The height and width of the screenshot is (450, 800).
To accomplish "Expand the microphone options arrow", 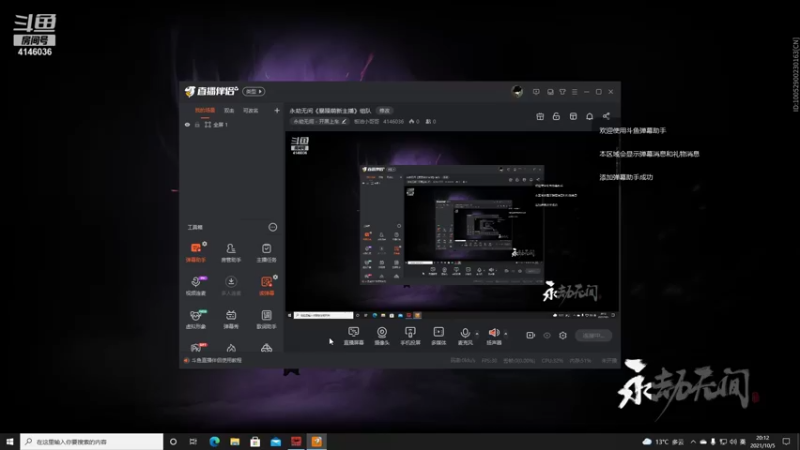I will pyautogui.click(x=477, y=334).
